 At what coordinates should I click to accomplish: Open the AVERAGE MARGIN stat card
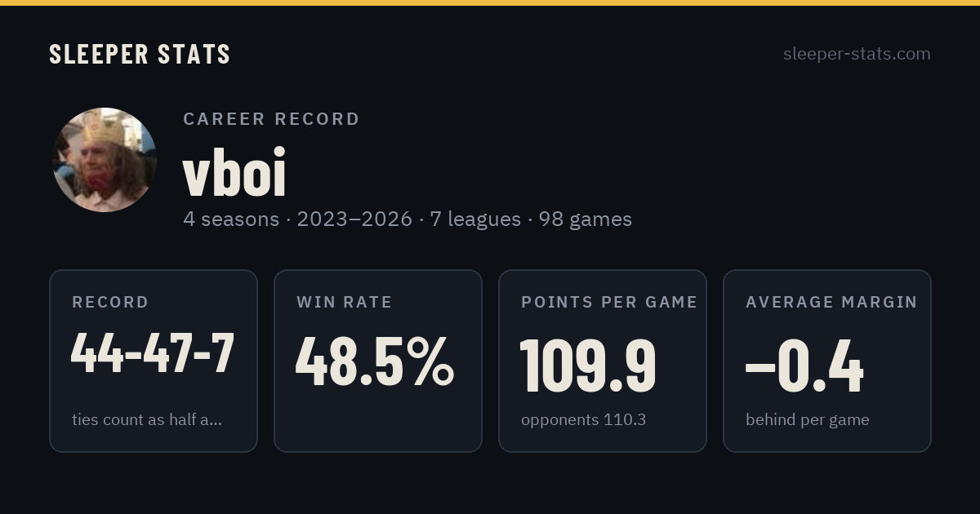pyautogui.click(x=827, y=361)
